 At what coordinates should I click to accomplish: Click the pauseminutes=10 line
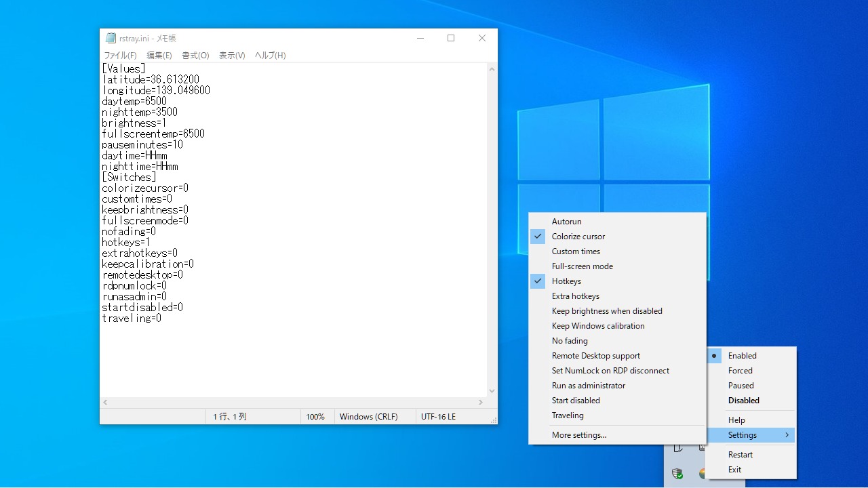[x=142, y=145]
